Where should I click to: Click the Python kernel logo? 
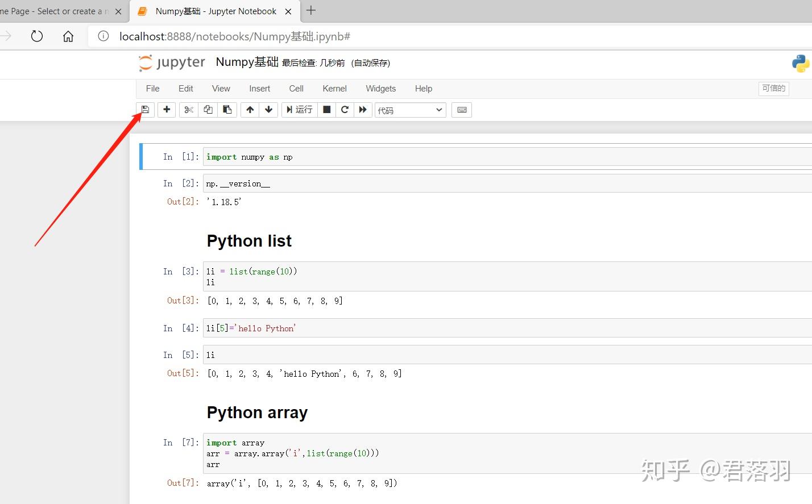pos(800,63)
